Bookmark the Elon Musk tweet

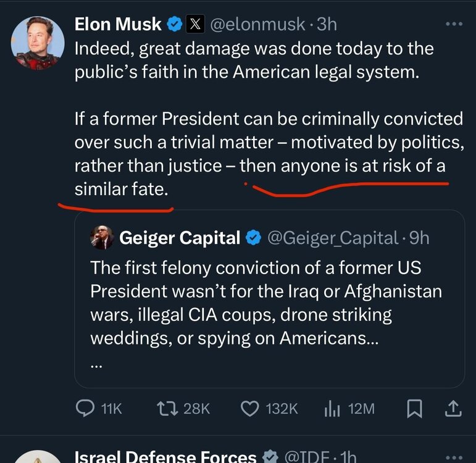coord(415,408)
